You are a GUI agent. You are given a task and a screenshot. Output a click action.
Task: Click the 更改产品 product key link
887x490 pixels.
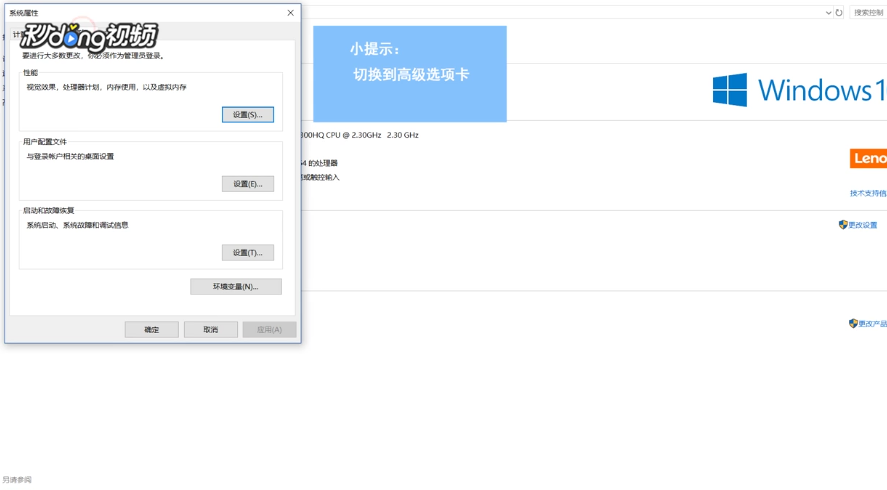point(873,324)
